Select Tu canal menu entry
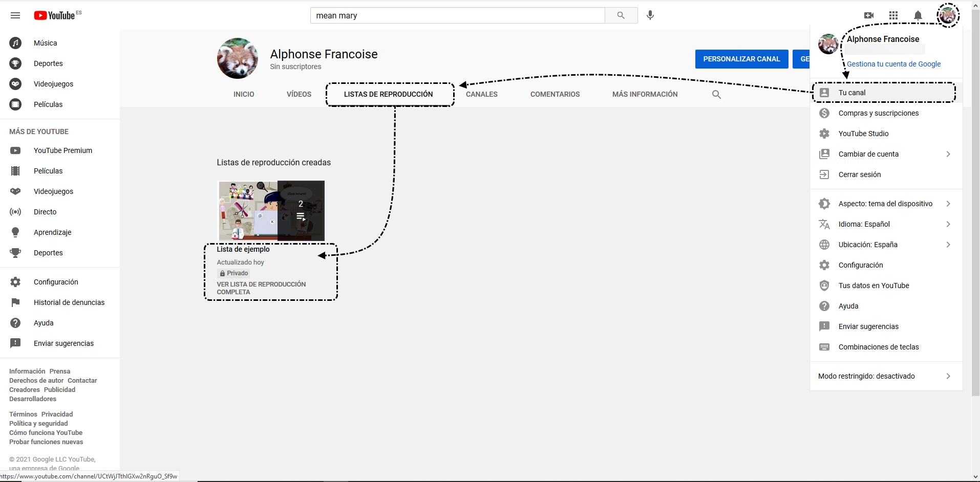The width and height of the screenshot is (980, 482). pyautogui.click(x=886, y=93)
